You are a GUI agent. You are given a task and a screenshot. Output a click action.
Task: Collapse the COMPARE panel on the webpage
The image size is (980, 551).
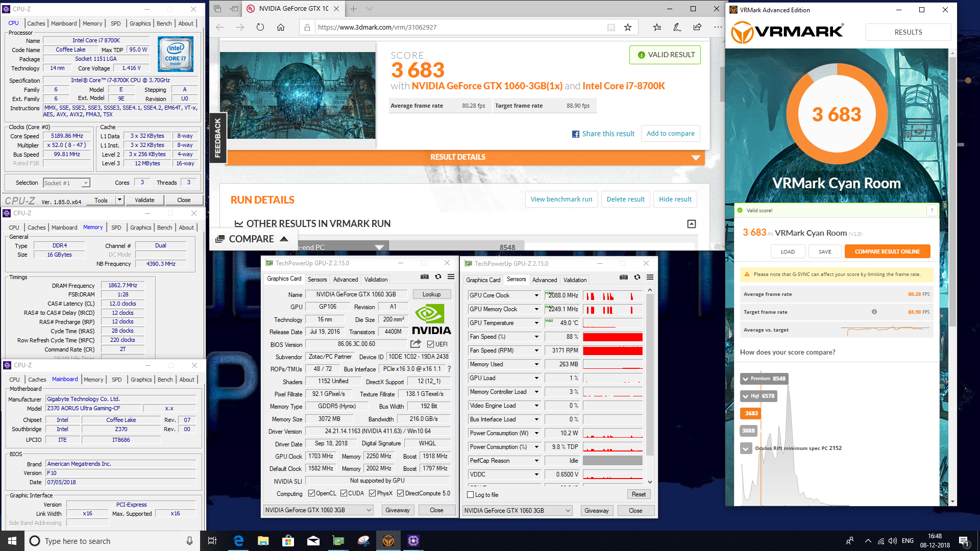point(252,239)
